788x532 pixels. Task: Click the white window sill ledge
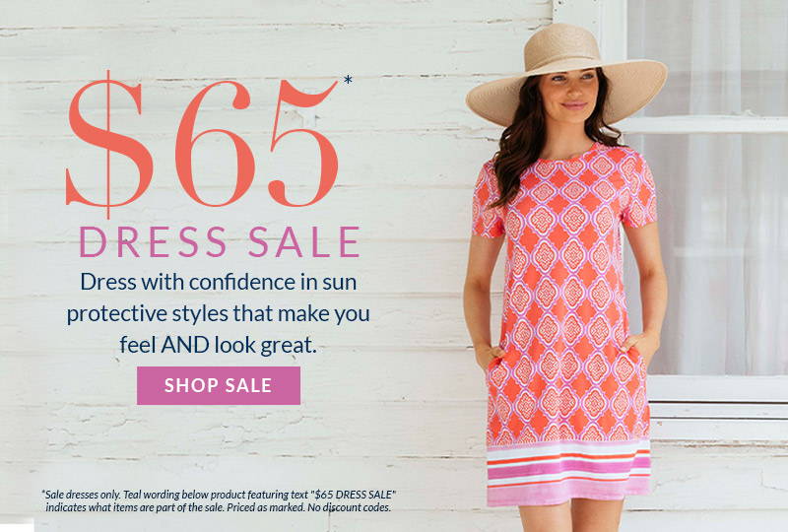[x=719, y=390]
